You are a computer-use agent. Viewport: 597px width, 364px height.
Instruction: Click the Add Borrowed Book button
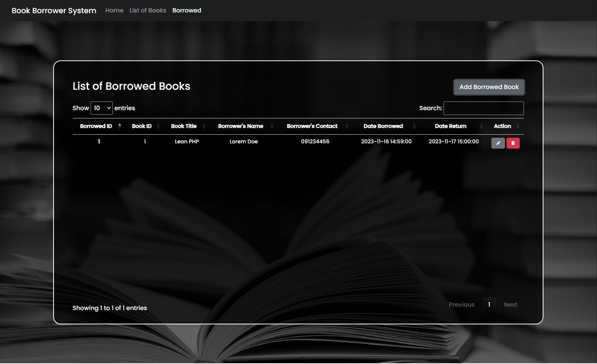pos(489,87)
